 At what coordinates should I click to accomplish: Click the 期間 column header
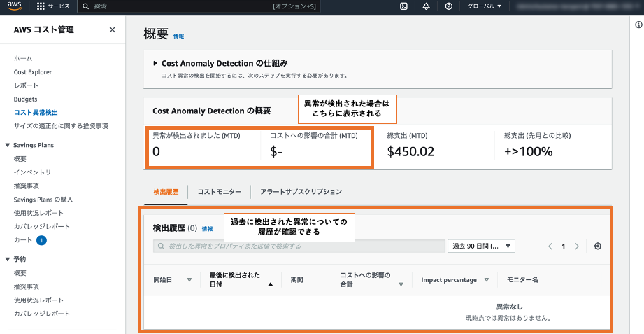[297, 279]
